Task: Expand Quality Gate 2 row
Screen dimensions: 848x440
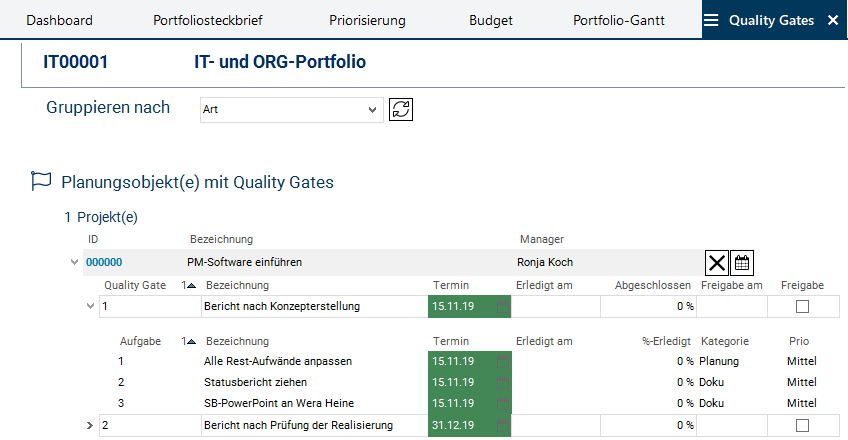Action: 90,426
